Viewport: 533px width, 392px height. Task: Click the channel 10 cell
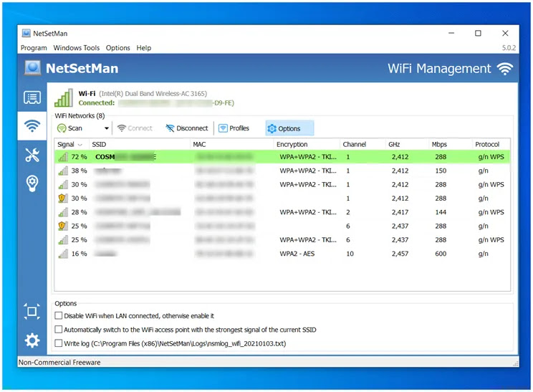(x=350, y=254)
